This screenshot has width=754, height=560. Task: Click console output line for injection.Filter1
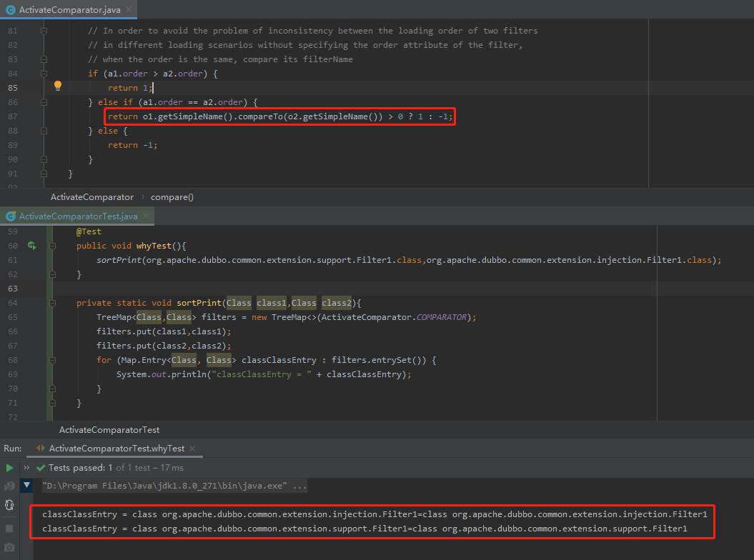(x=374, y=514)
